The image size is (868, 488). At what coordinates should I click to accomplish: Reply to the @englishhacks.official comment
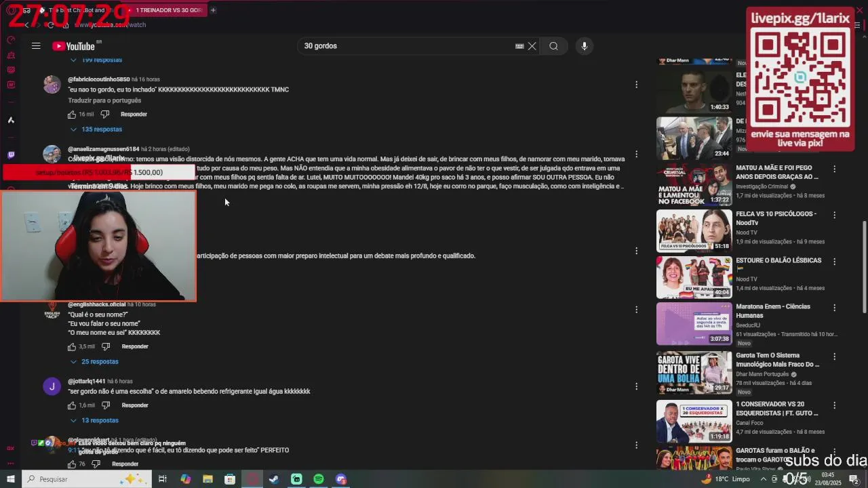(135, 347)
